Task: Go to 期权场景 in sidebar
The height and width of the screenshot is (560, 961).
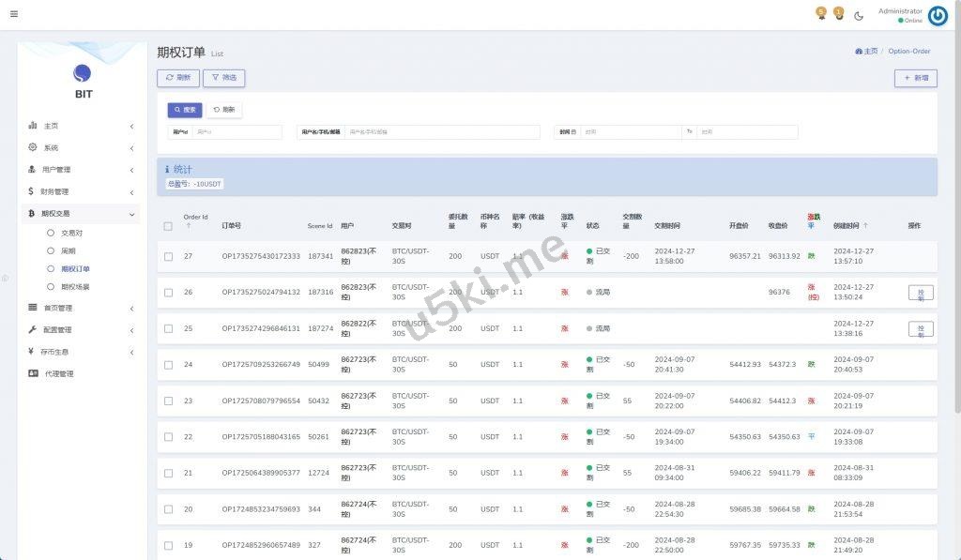Action: tap(74, 287)
